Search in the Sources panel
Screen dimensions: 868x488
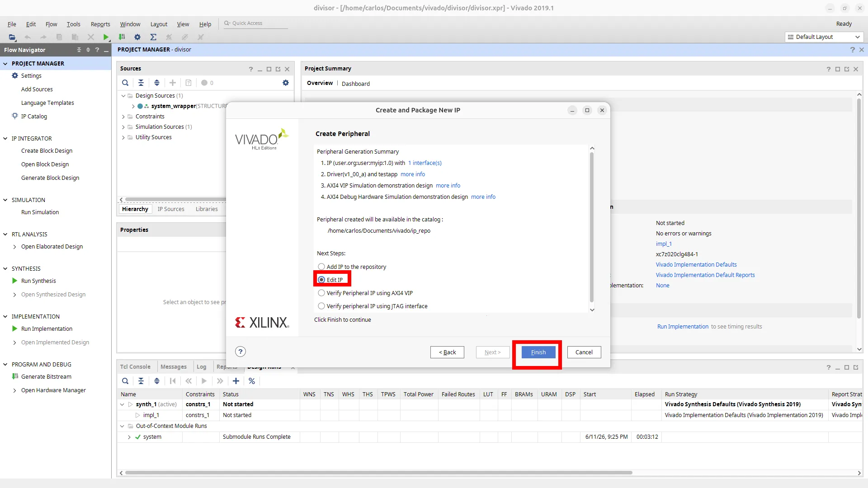125,83
